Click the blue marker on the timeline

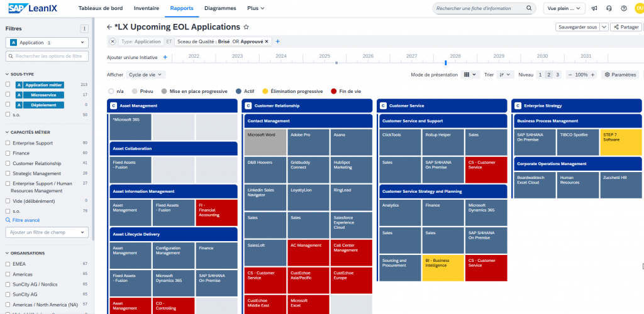[x=445, y=62]
